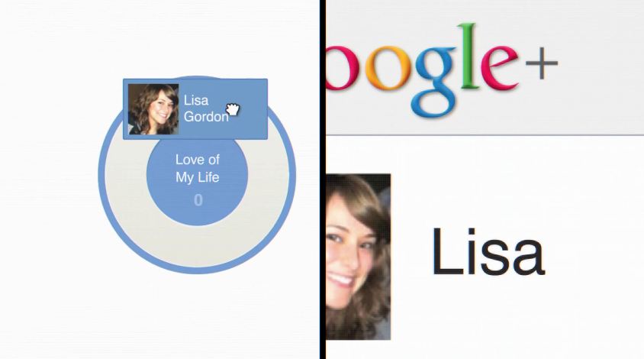
Task: Click the large "Lisa" name heading
Action: [x=488, y=251]
